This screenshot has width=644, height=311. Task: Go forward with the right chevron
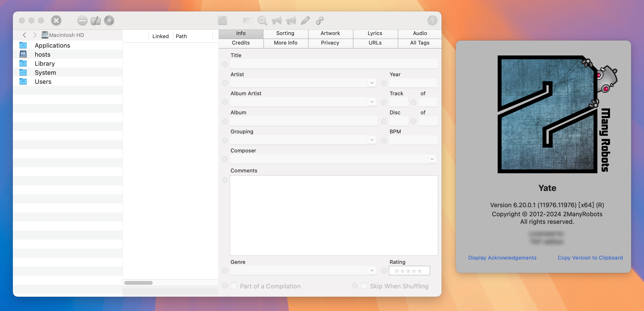[35, 35]
